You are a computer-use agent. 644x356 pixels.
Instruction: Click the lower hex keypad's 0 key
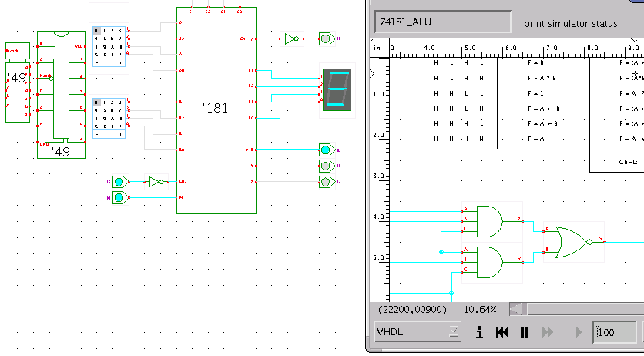97,102
